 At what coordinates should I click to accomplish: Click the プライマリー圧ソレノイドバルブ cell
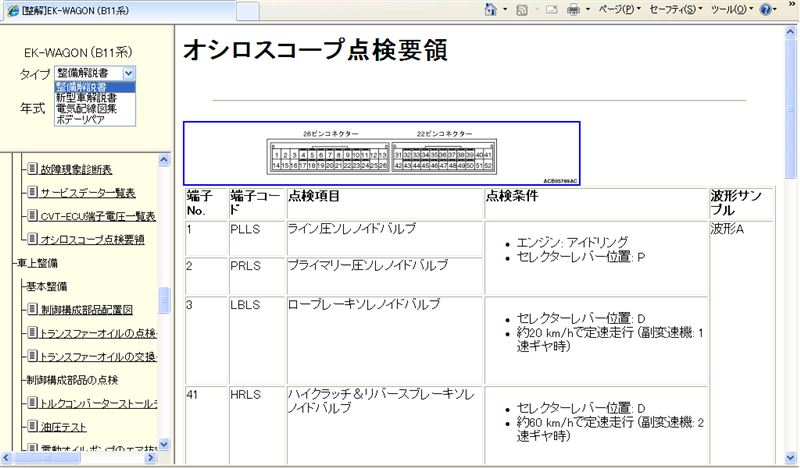pyautogui.click(x=384, y=276)
